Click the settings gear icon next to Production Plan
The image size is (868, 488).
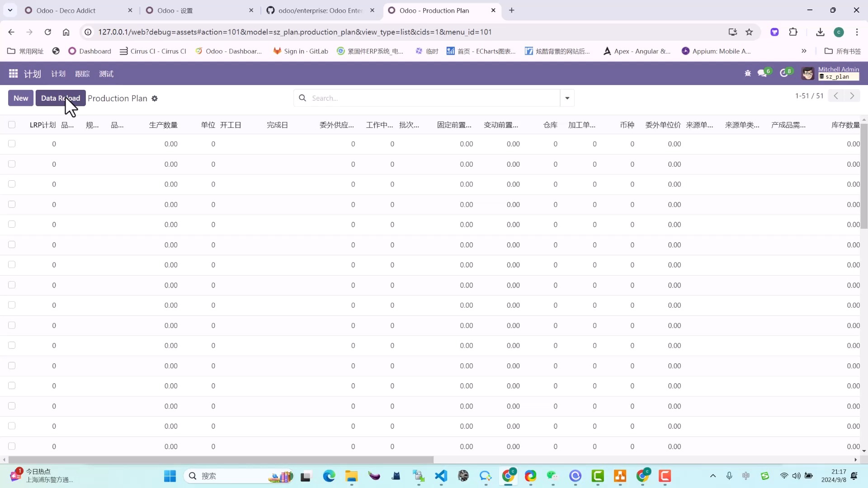click(x=155, y=99)
